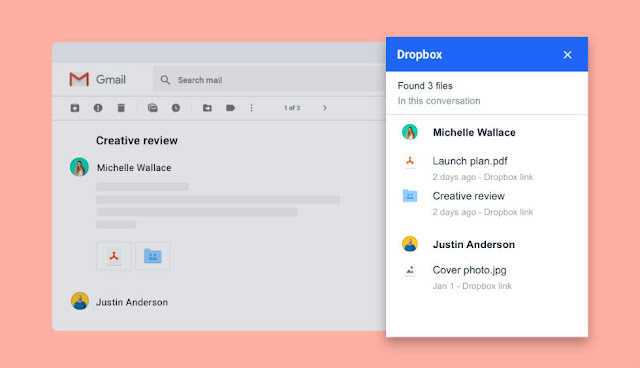Go to the next conversation using the chevron
640x368 pixels.
point(325,108)
